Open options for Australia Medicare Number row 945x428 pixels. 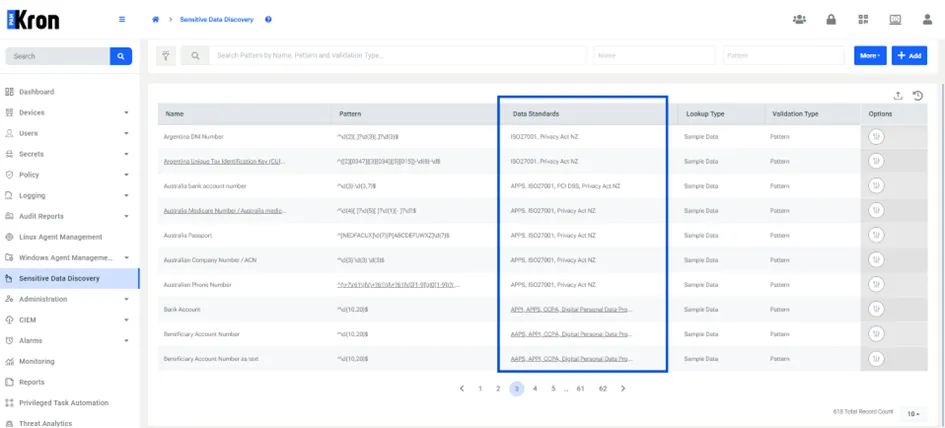(876, 210)
